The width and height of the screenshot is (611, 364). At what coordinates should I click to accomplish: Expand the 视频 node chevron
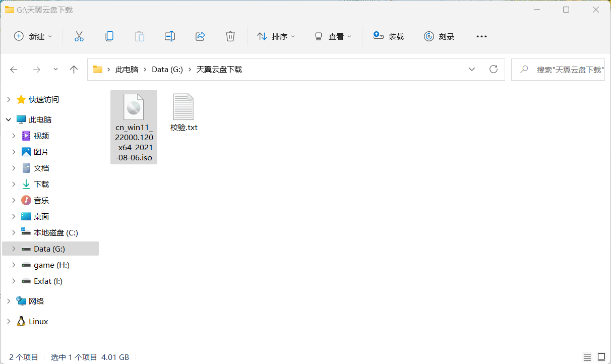(x=14, y=136)
